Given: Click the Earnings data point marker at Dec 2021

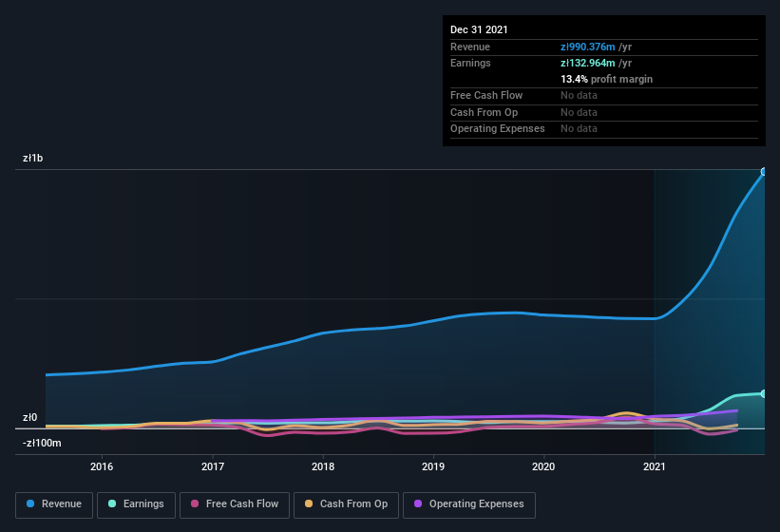Looking at the screenshot, I should point(764,393).
